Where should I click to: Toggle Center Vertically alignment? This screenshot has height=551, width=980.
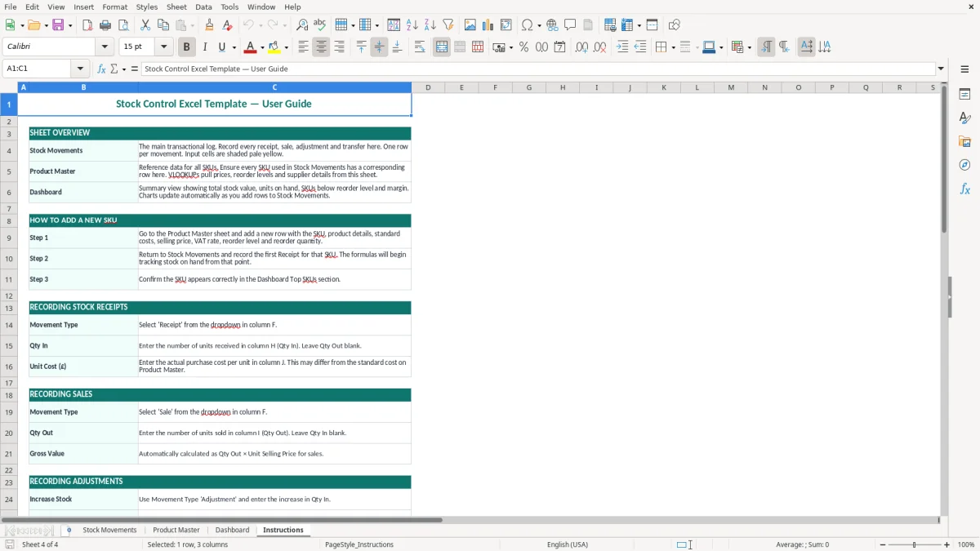coord(379,47)
